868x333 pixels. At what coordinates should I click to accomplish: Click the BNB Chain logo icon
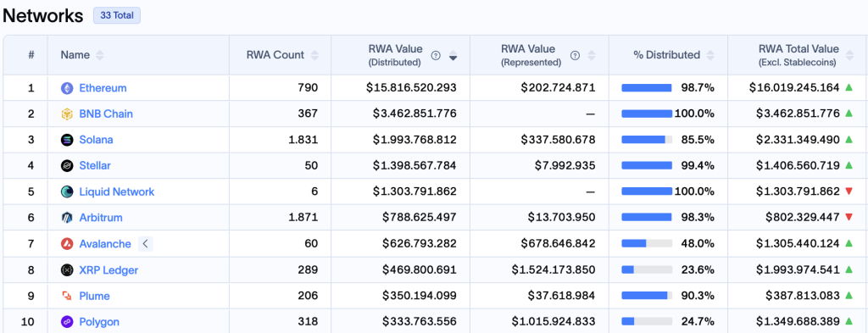point(67,114)
